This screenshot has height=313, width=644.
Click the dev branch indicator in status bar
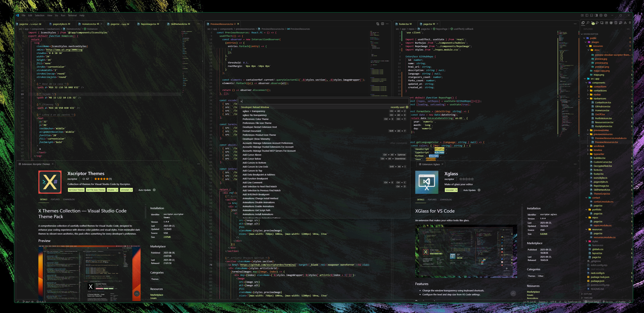[26, 302]
